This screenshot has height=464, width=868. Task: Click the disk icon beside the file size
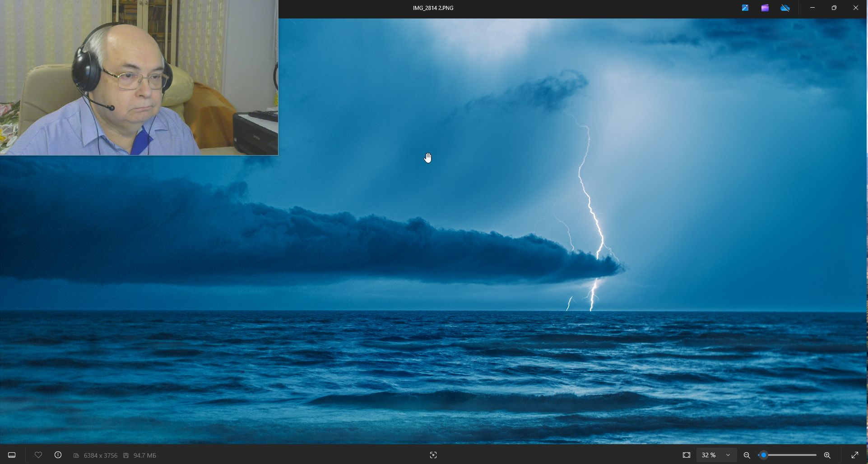click(x=126, y=455)
